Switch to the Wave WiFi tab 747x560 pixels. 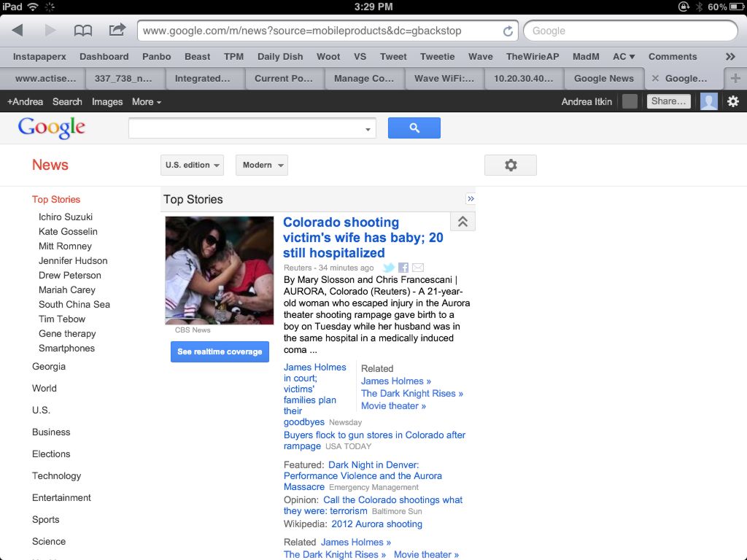click(444, 79)
